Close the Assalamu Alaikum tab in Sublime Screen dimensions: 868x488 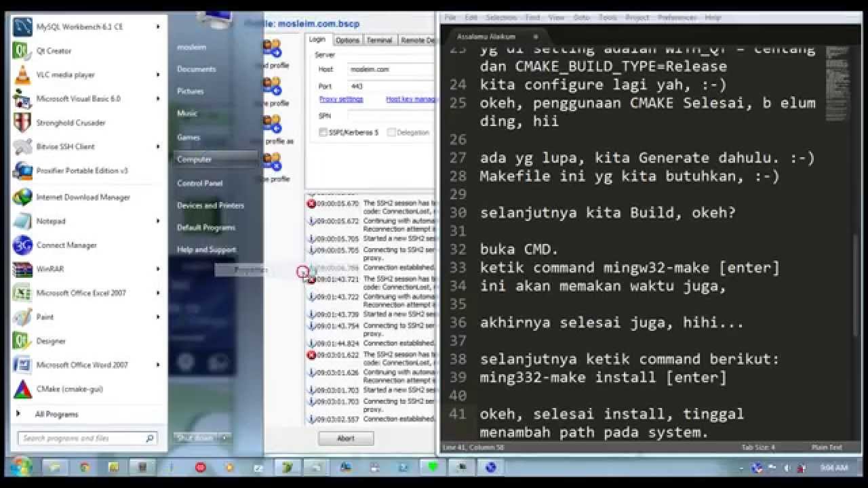[536, 37]
